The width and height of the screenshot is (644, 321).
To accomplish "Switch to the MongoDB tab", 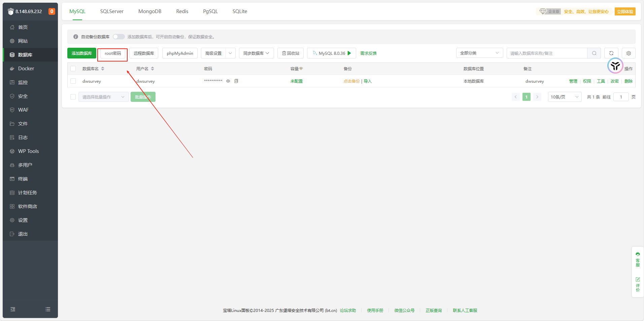I will pyautogui.click(x=150, y=11).
